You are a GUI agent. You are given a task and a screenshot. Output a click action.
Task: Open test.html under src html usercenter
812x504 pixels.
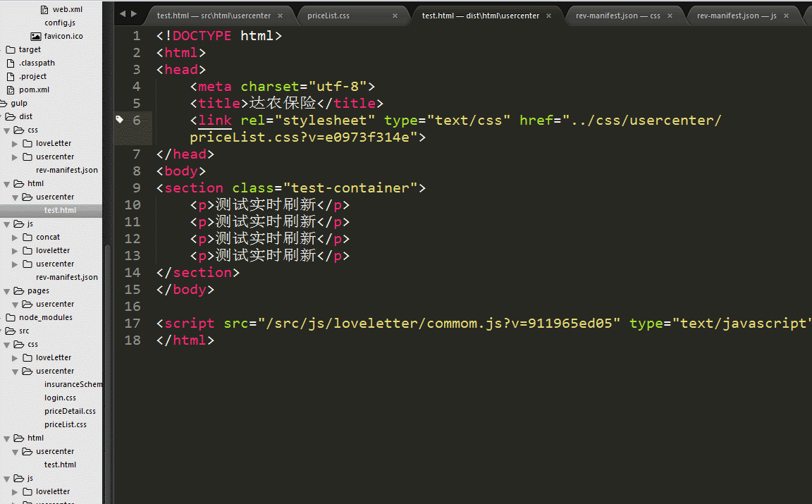[x=60, y=465]
